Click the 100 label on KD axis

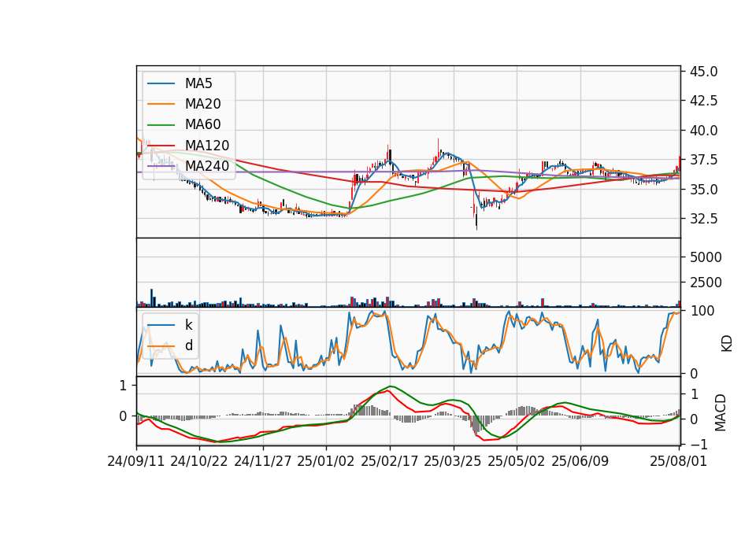(702, 311)
